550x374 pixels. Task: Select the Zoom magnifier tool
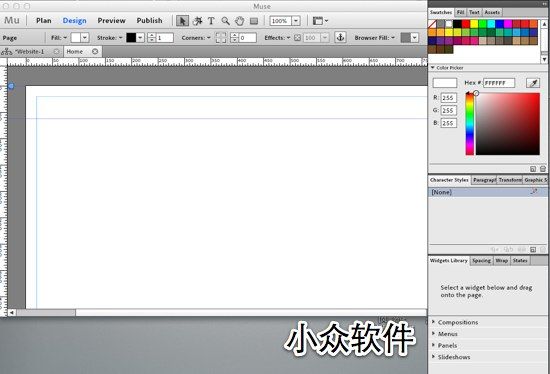click(x=226, y=21)
